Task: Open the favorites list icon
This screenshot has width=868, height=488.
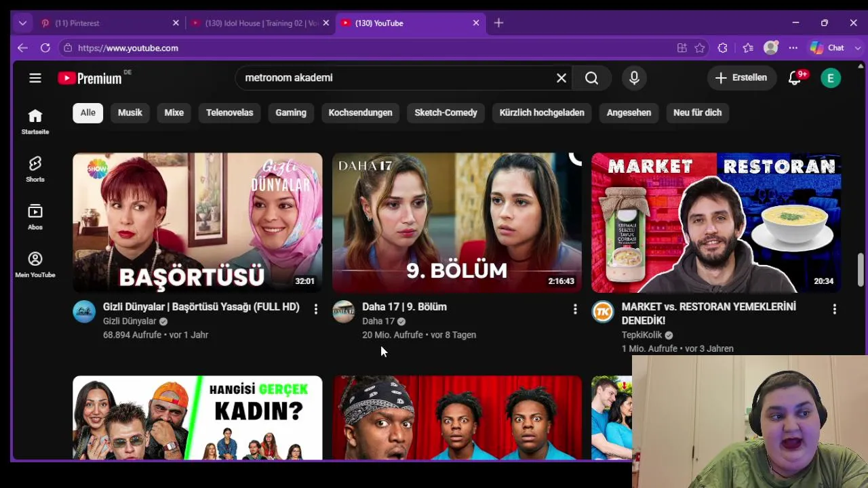Action: pyautogui.click(x=748, y=48)
